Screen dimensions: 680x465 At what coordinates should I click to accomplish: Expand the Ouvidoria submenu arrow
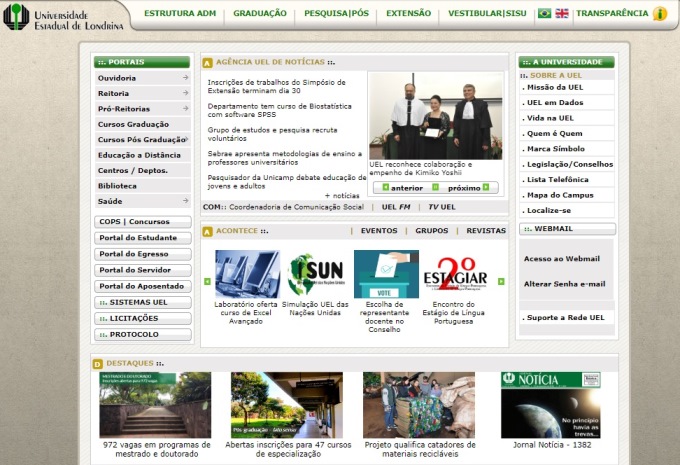(186, 78)
